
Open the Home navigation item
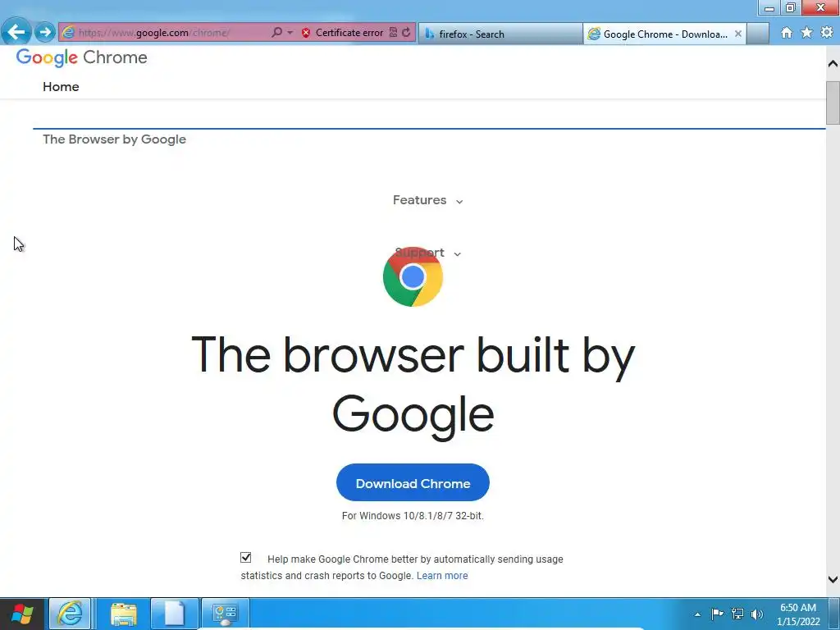click(61, 87)
